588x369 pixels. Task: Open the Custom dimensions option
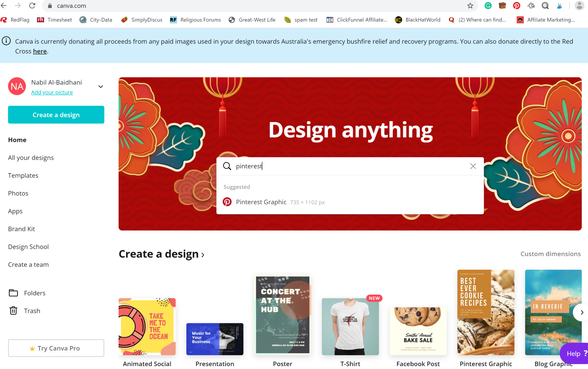coord(550,254)
